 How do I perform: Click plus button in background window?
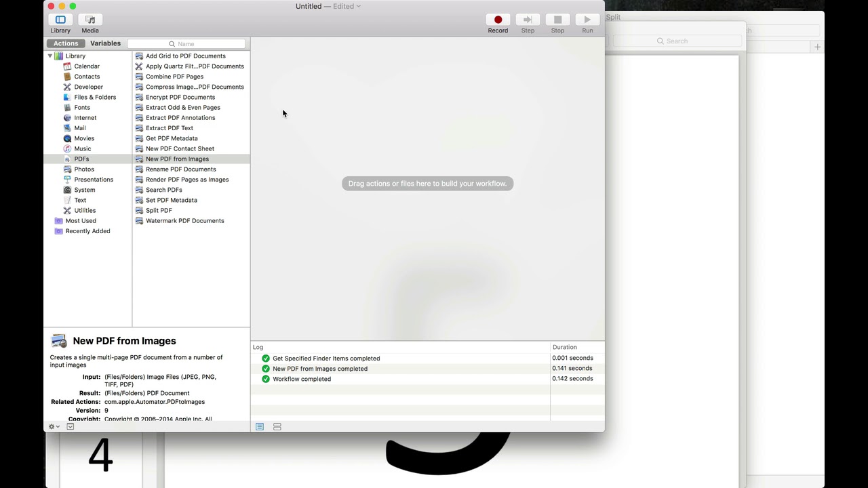pos(817,47)
